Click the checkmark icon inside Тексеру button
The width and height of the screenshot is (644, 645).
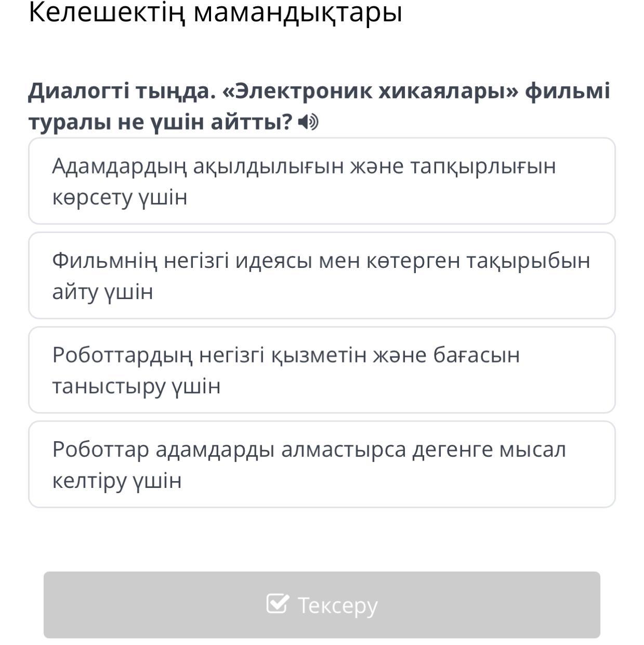click(277, 604)
